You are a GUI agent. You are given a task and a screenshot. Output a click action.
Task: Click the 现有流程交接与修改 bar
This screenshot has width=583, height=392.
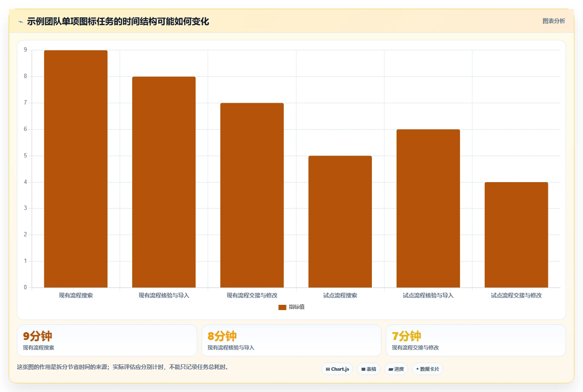click(252, 195)
